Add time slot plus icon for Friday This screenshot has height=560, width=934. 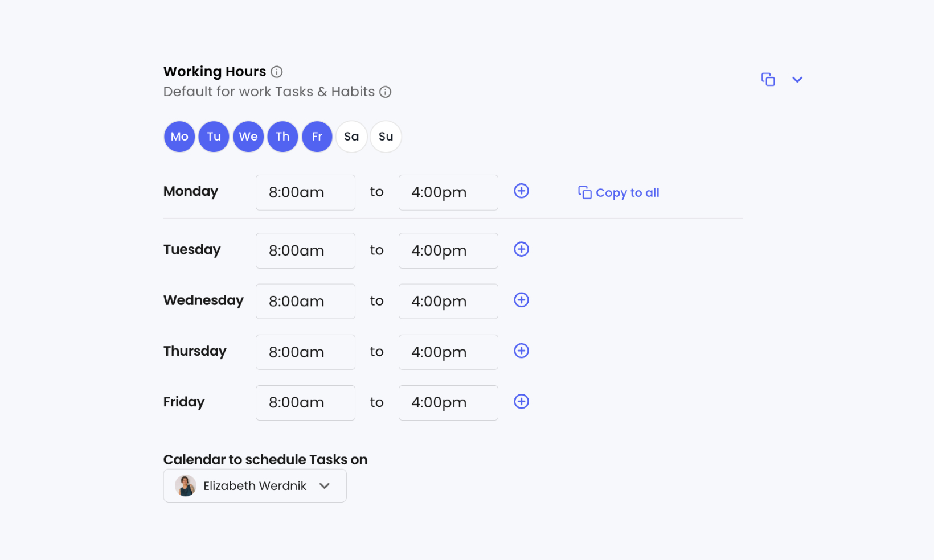point(522,402)
